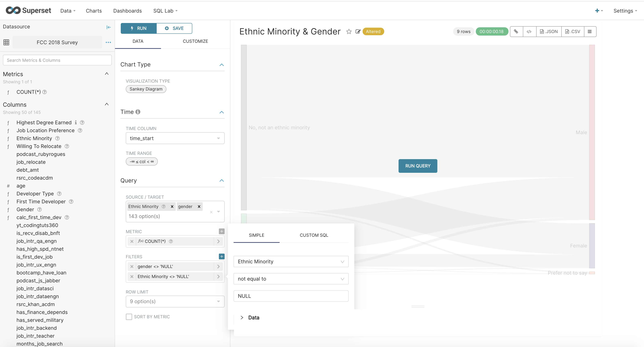Viewport: 644px width, 347px height.
Task: Switch to the Custom SQL tab
Action: coord(314,235)
